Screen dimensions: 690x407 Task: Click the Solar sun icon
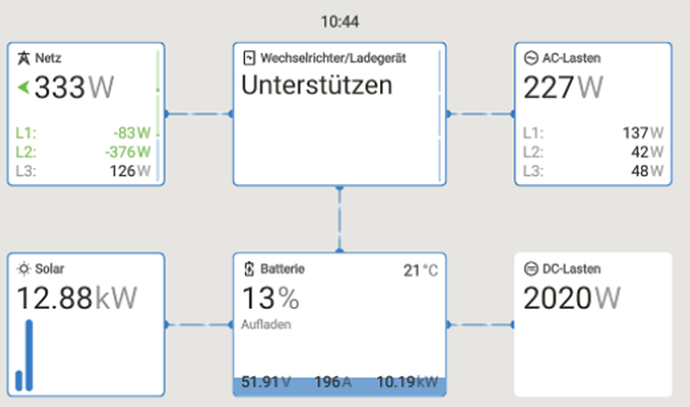pyautogui.click(x=24, y=268)
